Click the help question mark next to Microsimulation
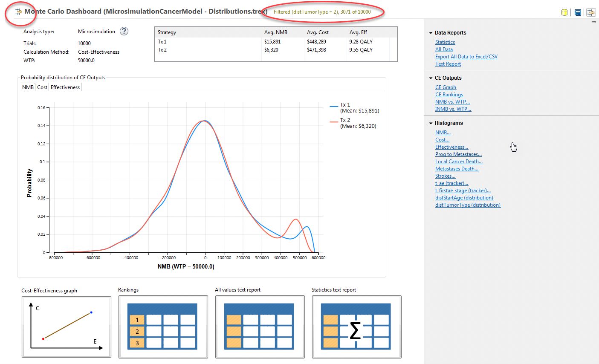 coord(124,31)
